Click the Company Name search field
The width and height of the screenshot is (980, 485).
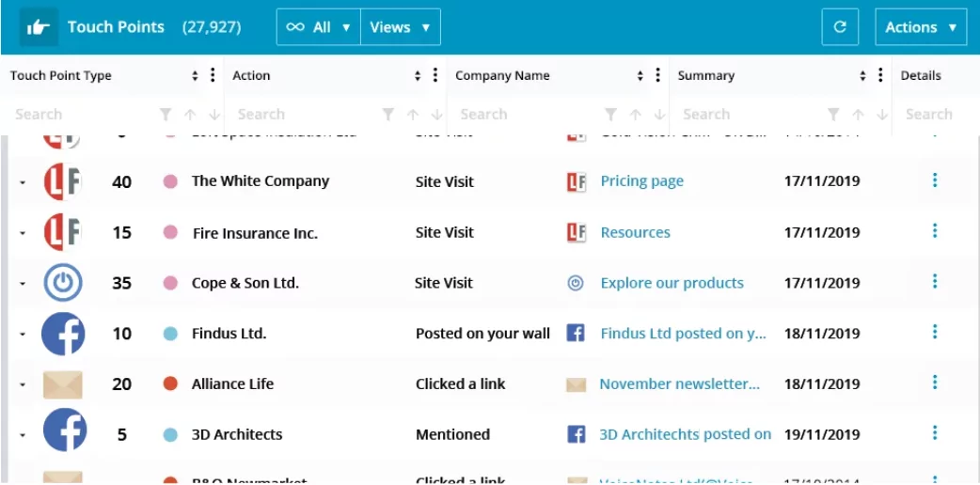click(528, 115)
